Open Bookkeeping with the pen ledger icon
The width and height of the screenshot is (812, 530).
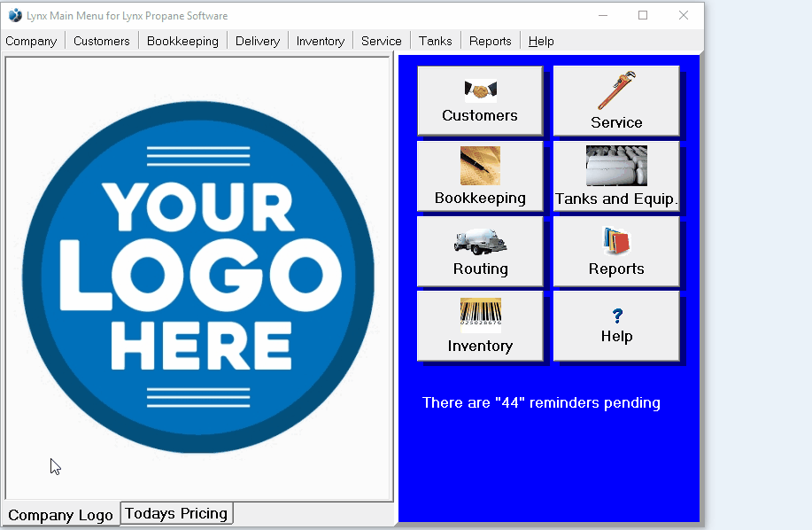click(480, 175)
